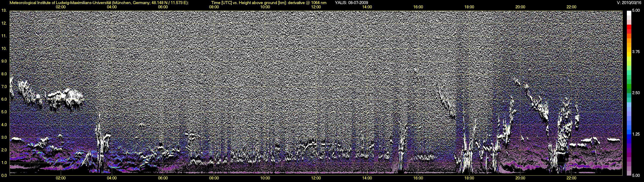Click the 8.0 height axis label

4,74
